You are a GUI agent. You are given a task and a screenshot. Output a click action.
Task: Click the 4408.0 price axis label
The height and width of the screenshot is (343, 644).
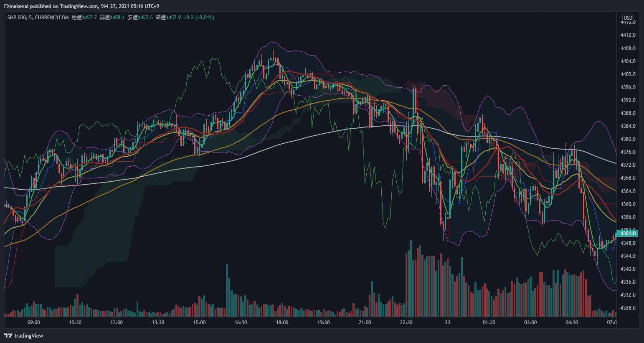[x=628, y=48]
